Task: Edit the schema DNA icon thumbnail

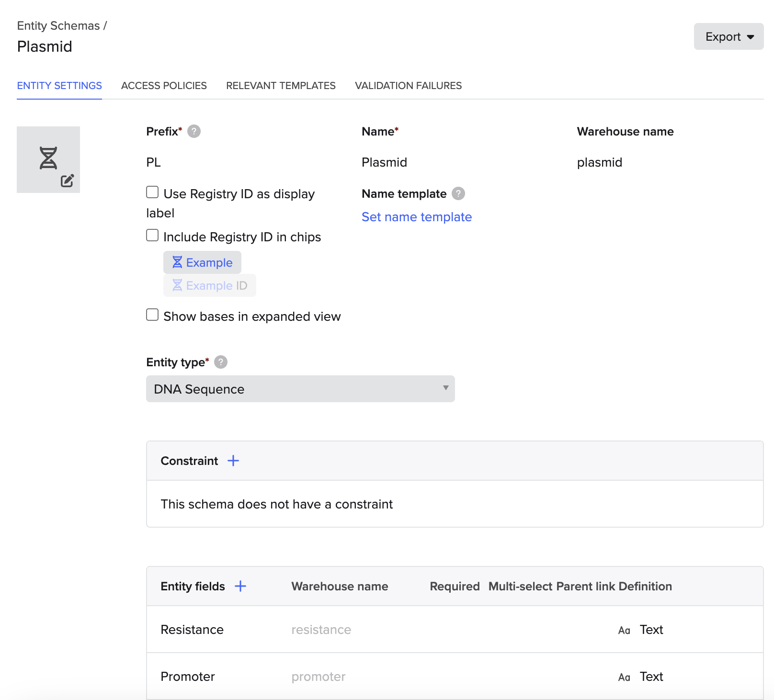Action: click(48, 159)
